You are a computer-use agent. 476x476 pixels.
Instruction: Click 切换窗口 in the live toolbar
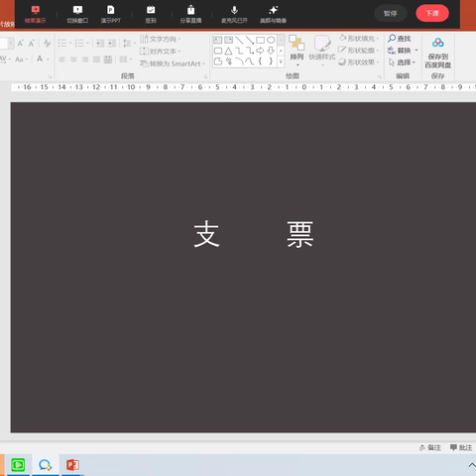pos(77,14)
